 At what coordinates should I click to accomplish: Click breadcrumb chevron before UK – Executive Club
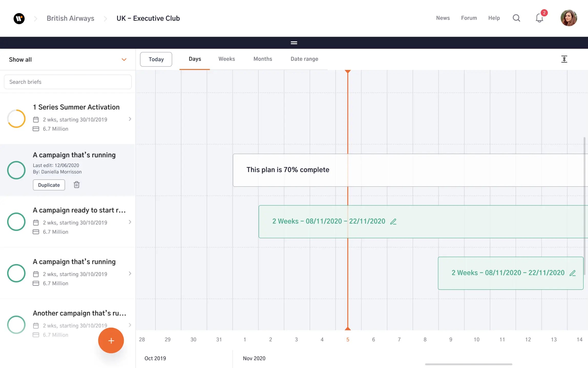(x=105, y=18)
